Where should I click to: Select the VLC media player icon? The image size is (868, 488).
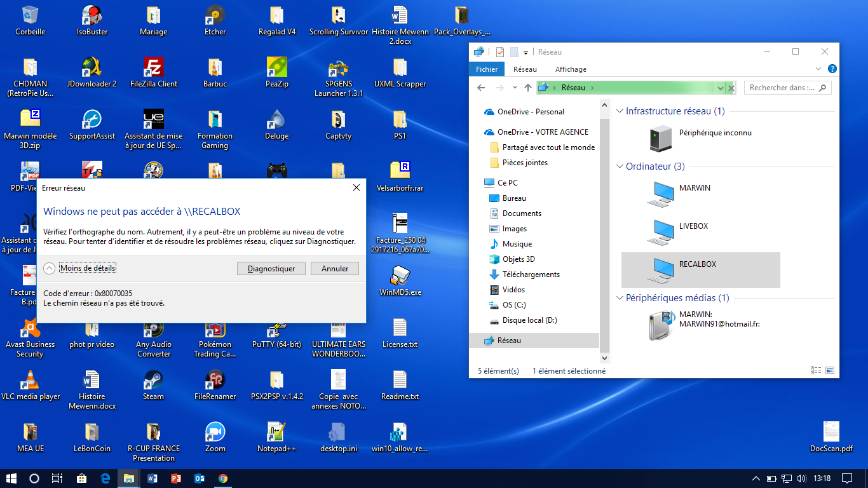30,385
